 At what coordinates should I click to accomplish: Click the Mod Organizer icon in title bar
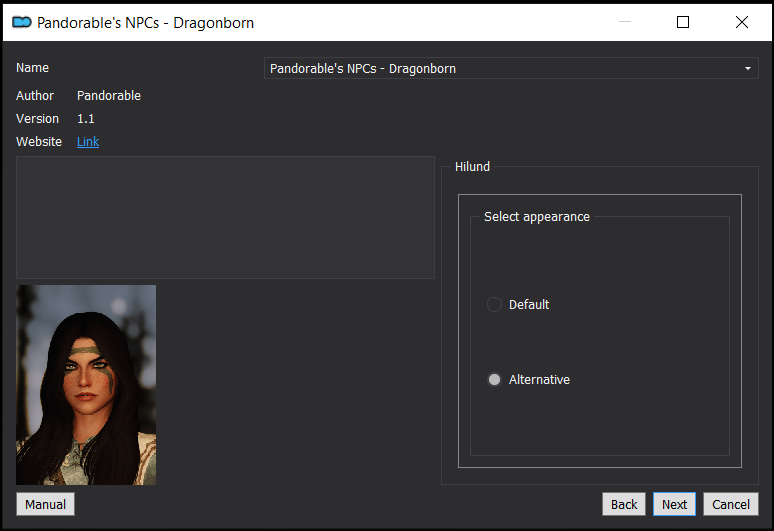click(x=22, y=22)
